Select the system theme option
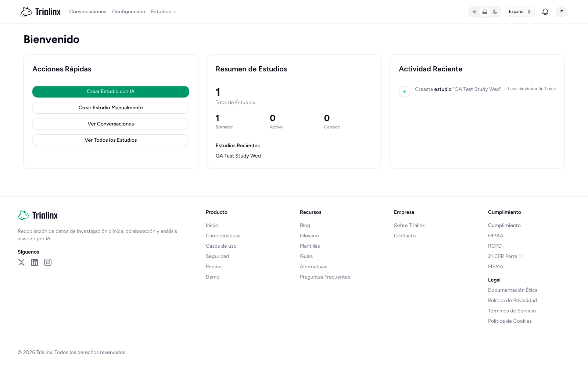 (485, 12)
